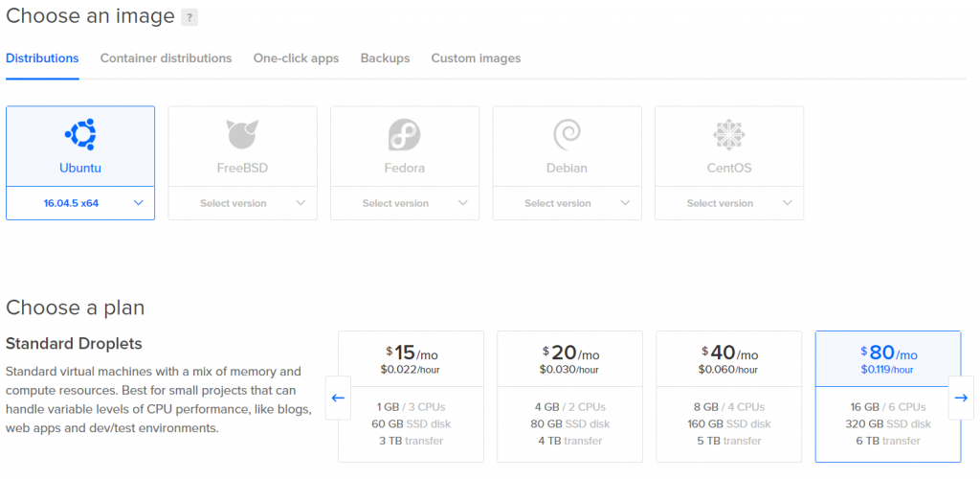The width and height of the screenshot is (980, 479).
Task: Select the $40/mo plan card
Action: click(728, 397)
